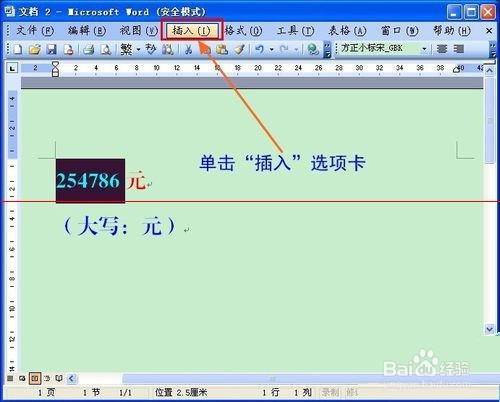Open the Undo history dropdown arrow

[272, 50]
